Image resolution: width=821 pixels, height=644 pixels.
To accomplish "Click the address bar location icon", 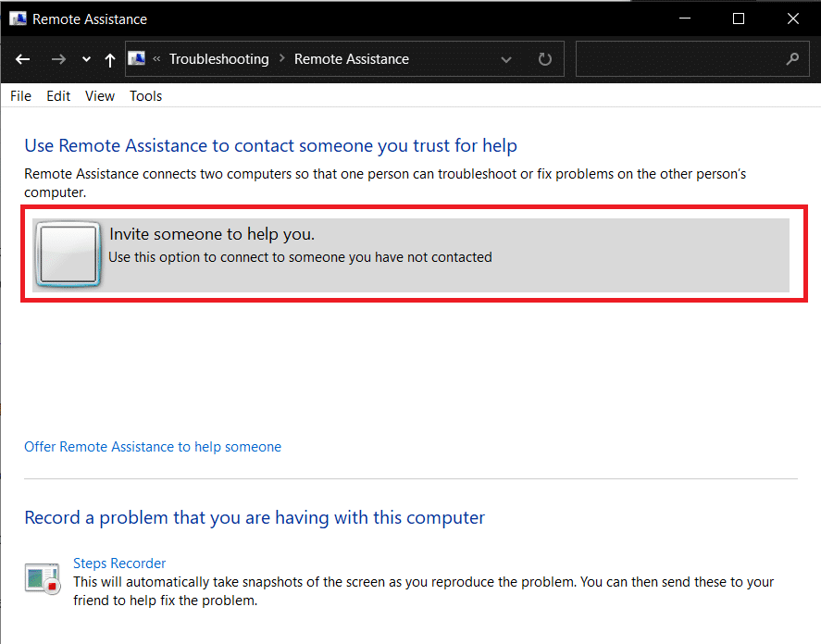I will tap(137, 59).
